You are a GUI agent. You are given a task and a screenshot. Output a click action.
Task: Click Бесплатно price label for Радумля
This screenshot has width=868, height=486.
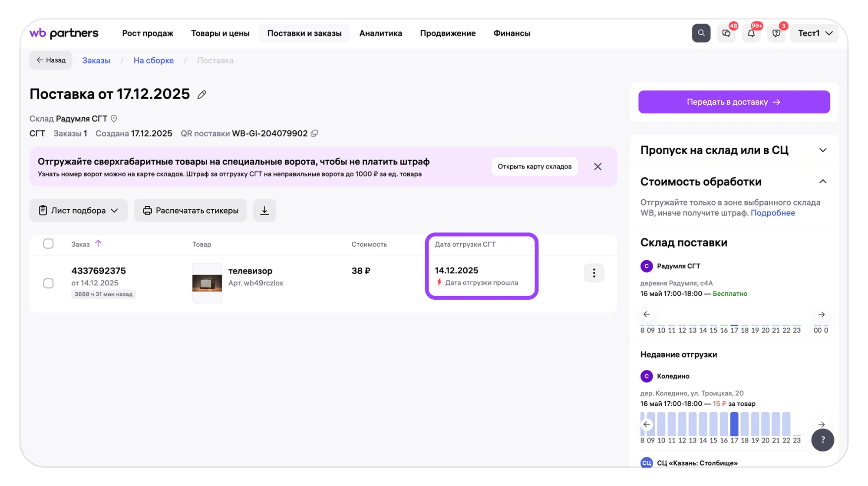coord(730,294)
